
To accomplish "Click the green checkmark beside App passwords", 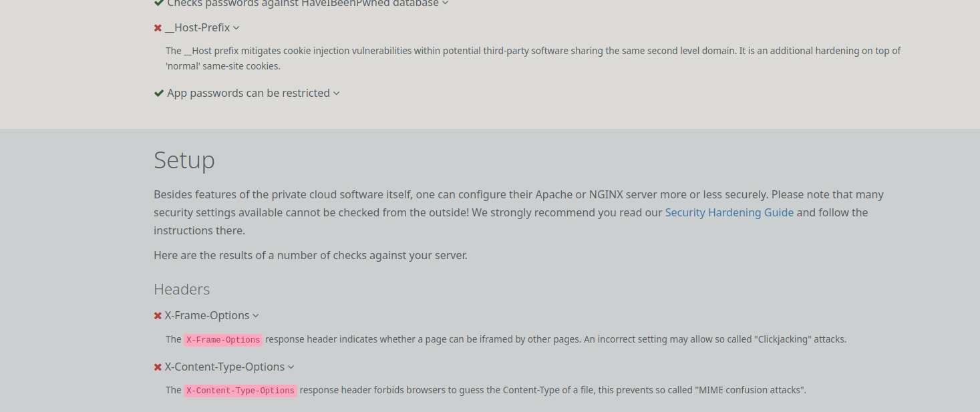I will 158,93.
